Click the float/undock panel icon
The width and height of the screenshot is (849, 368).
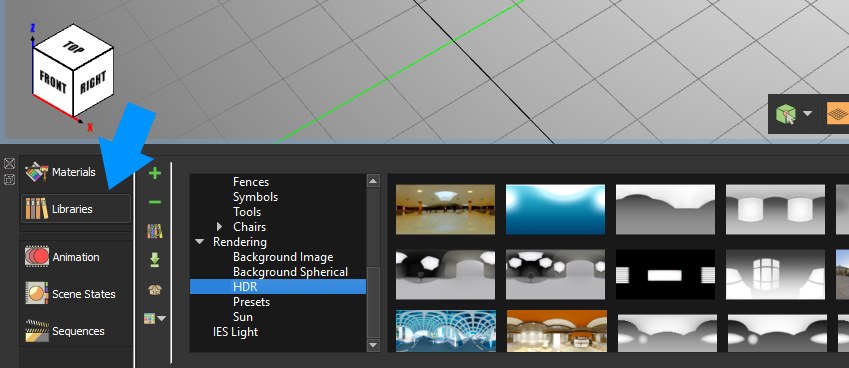(x=9, y=180)
